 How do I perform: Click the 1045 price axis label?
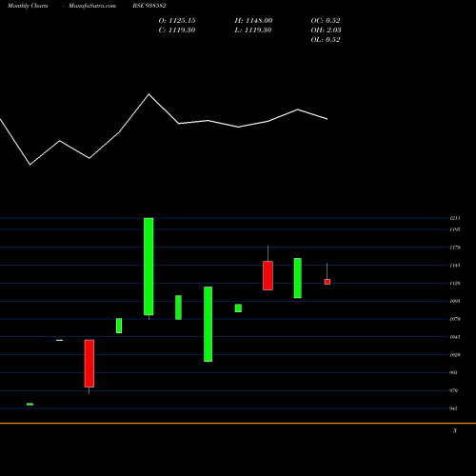455,337
